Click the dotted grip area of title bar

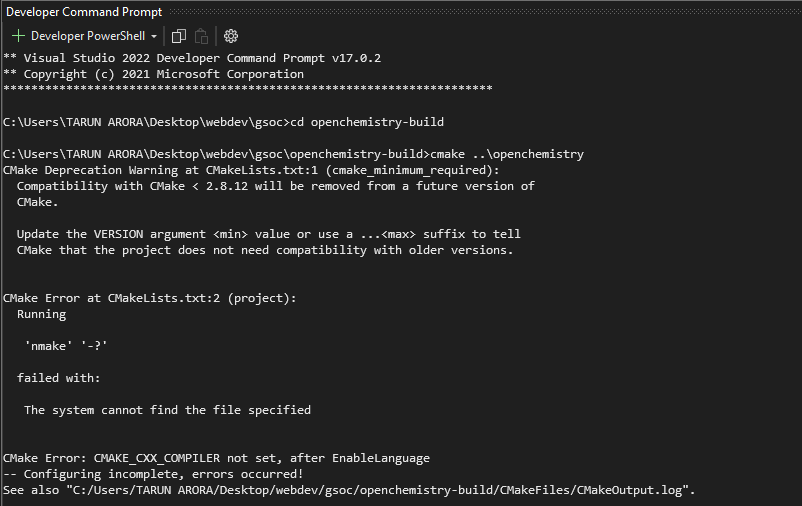(x=485, y=11)
